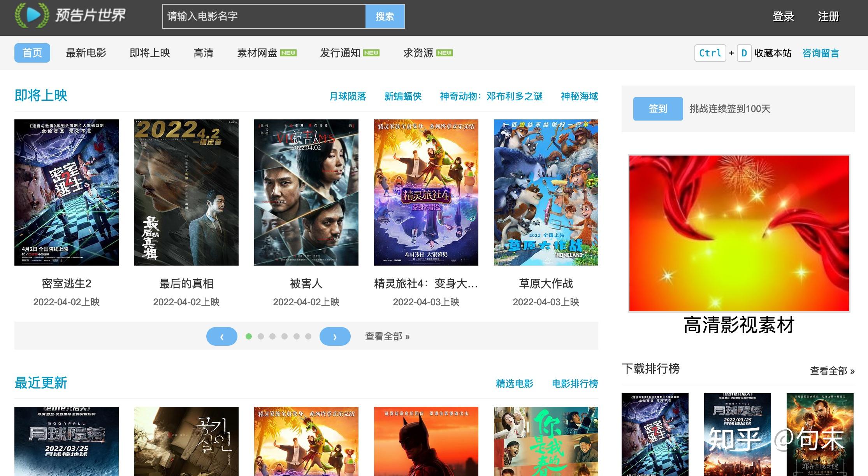The width and height of the screenshot is (868, 476).
Task: Go to previous carousel page arrow
Action: click(x=222, y=336)
